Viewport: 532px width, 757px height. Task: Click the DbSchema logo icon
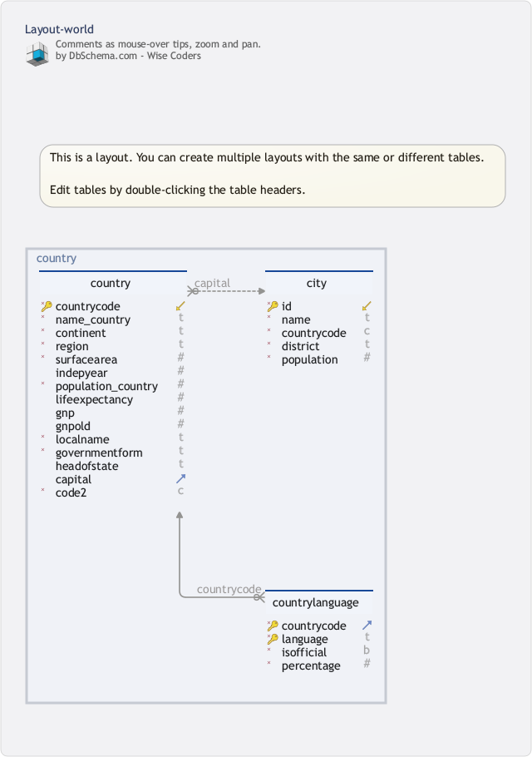click(37, 52)
